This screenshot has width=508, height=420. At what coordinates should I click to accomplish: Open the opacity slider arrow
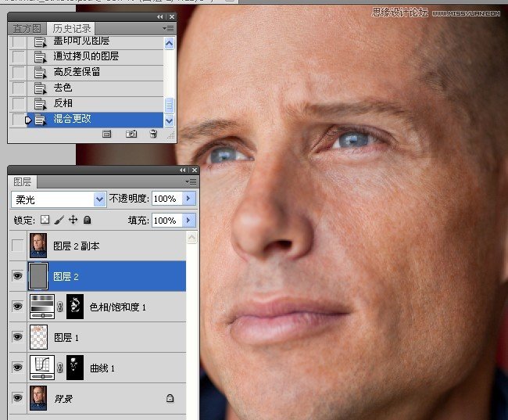189,199
